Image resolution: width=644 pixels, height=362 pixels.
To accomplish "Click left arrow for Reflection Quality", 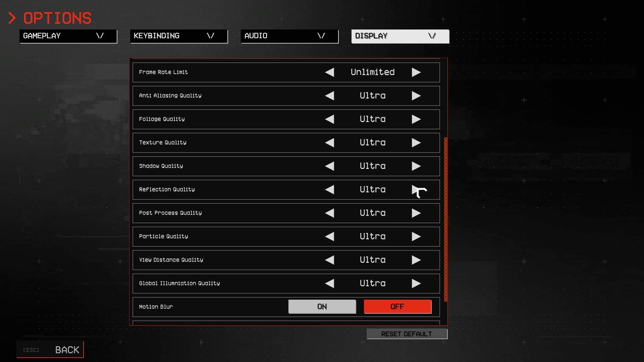I will click(329, 189).
